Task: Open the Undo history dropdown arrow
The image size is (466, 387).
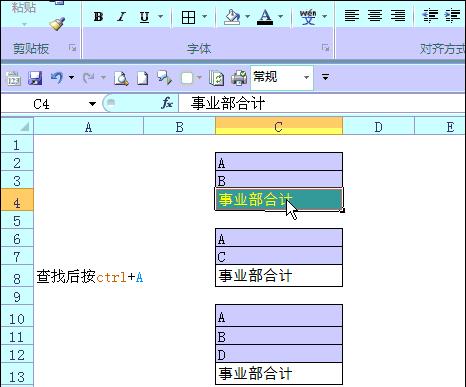Action: [x=71, y=78]
